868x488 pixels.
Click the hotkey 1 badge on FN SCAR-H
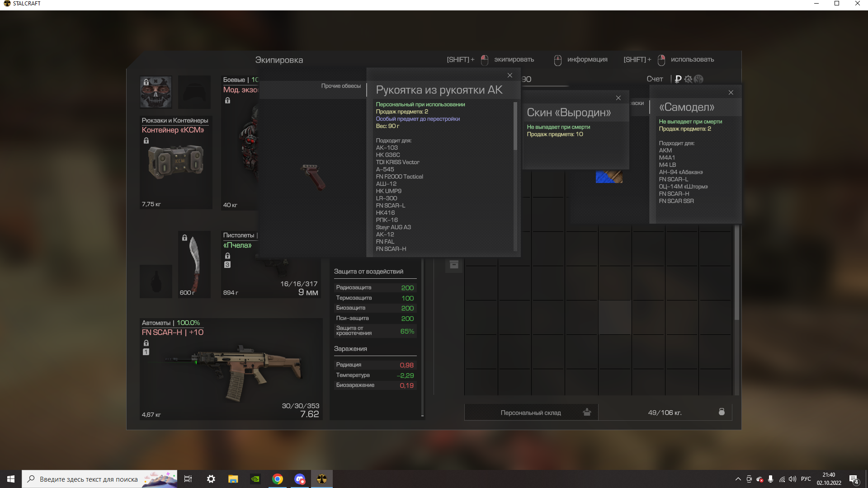(x=146, y=352)
